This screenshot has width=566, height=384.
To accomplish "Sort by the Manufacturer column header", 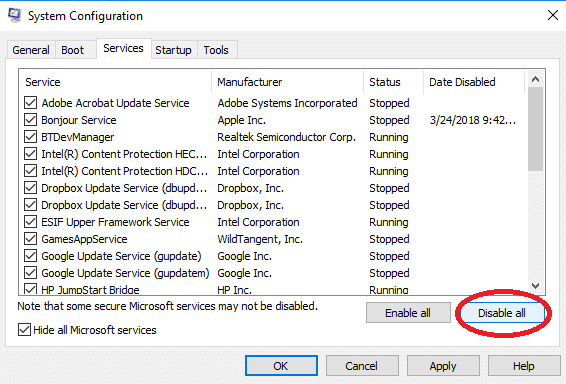I will [287, 82].
